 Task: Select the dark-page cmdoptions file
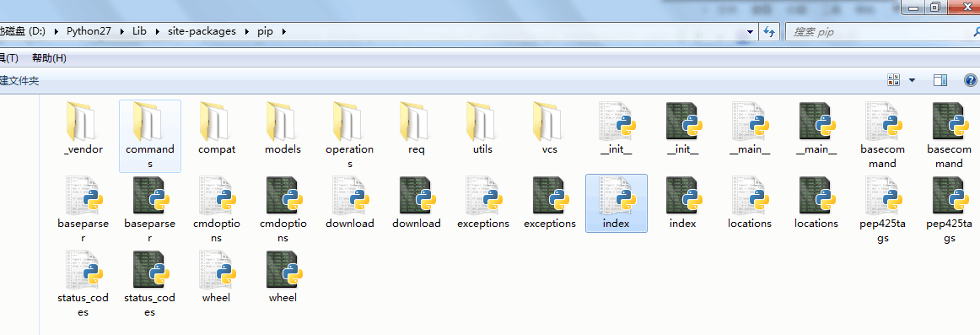[283, 209]
